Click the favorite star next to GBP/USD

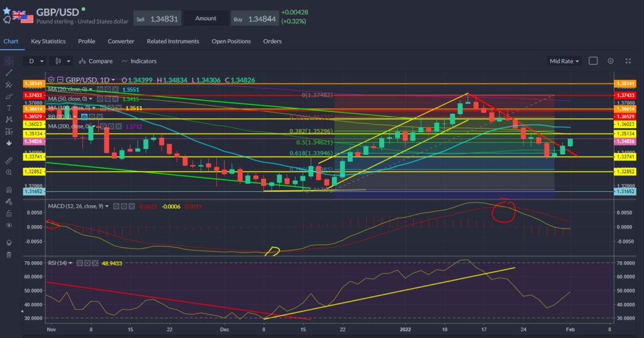[7, 11]
